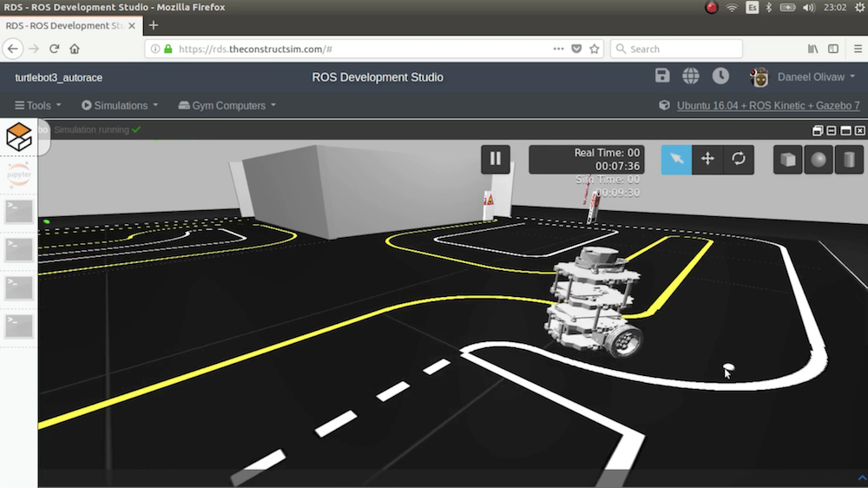868x488 pixels.
Task: Save the ROS project with disk icon
Action: tap(662, 76)
